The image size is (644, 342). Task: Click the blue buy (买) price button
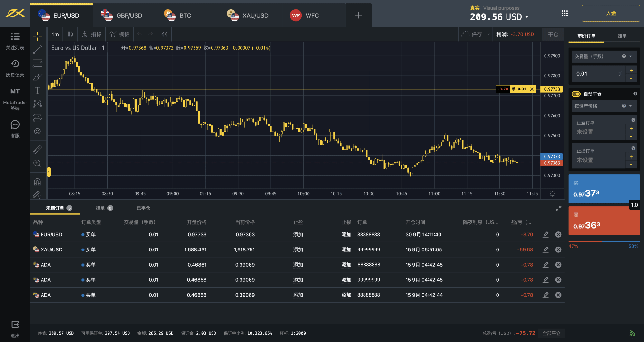pyautogui.click(x=604, y=189)
